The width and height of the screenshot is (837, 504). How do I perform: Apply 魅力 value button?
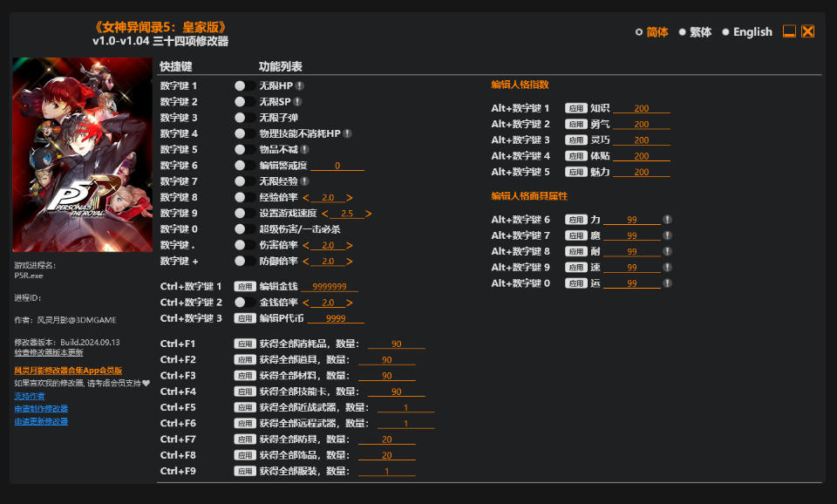pos(576,172)
